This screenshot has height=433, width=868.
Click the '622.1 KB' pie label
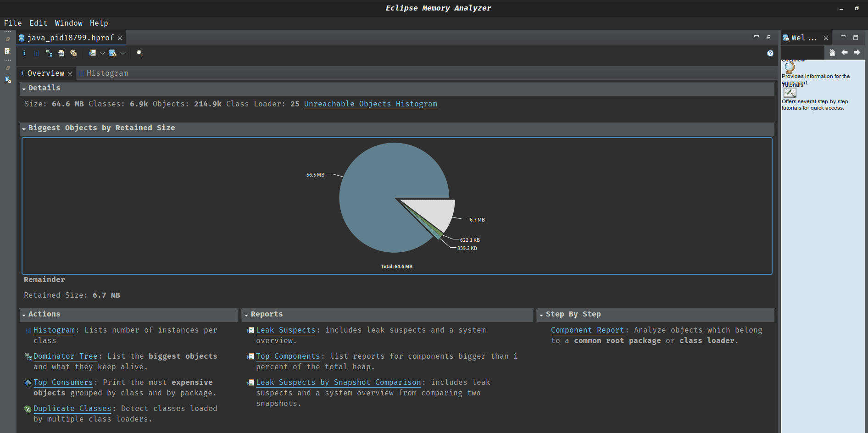(470, 240)
